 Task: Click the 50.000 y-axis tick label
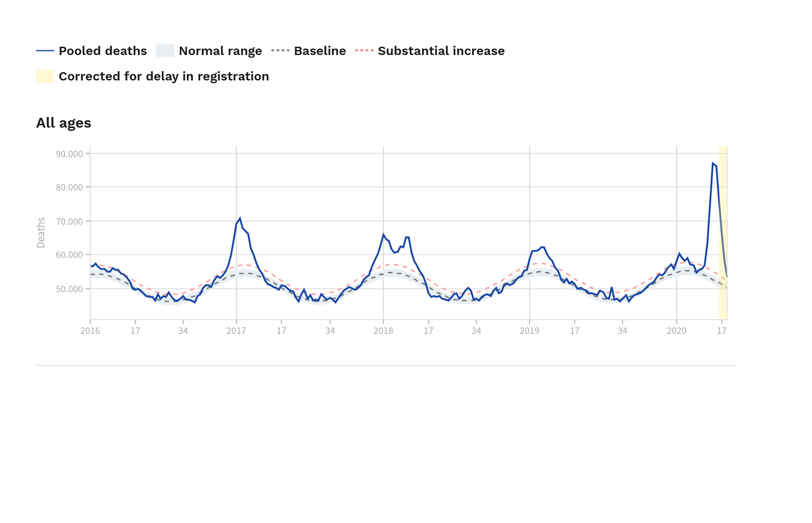(69, 289)
